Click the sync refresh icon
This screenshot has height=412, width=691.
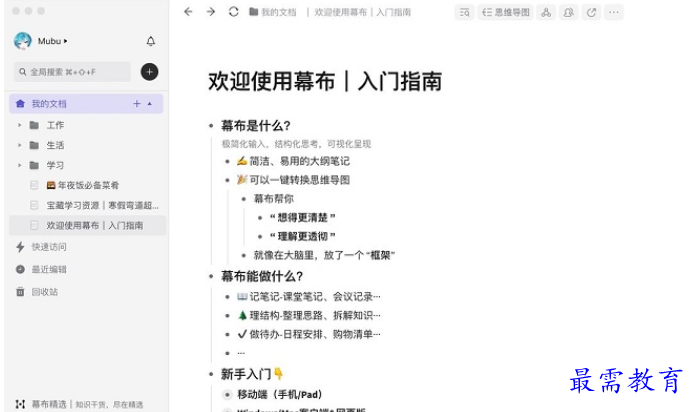234,12
